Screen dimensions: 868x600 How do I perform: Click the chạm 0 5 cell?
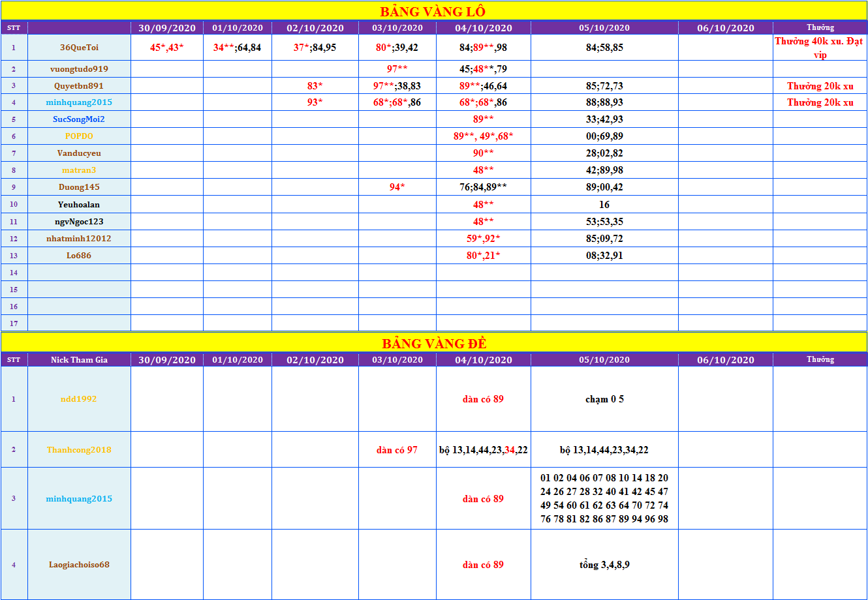point(604,399)
